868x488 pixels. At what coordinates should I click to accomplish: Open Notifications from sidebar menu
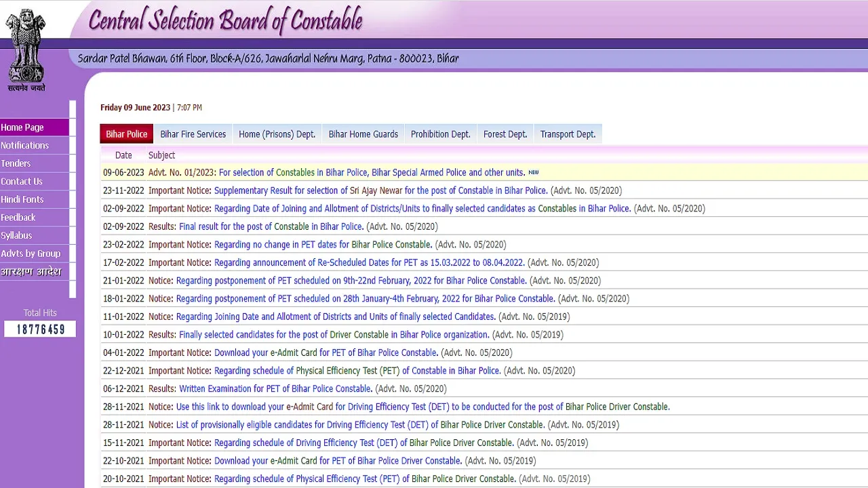pos(34,145)
